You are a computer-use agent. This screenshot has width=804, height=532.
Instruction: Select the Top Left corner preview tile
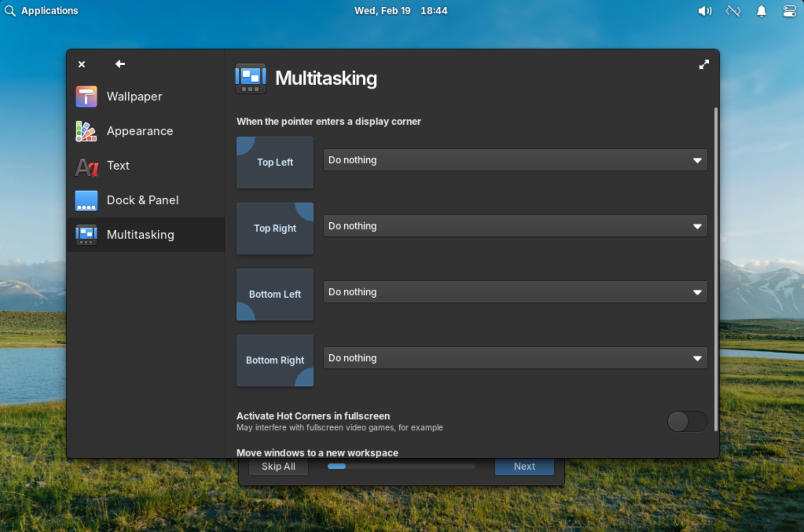(x=275, y=162)
